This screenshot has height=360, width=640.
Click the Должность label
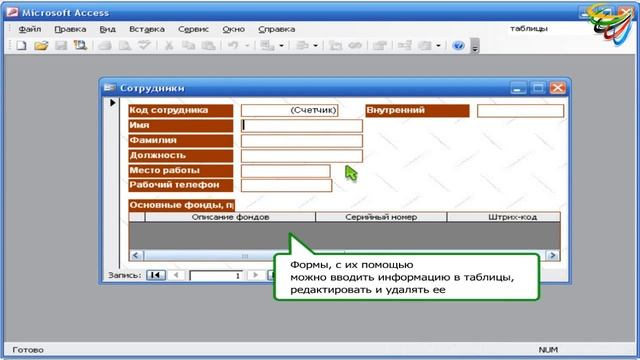point(180,156)
